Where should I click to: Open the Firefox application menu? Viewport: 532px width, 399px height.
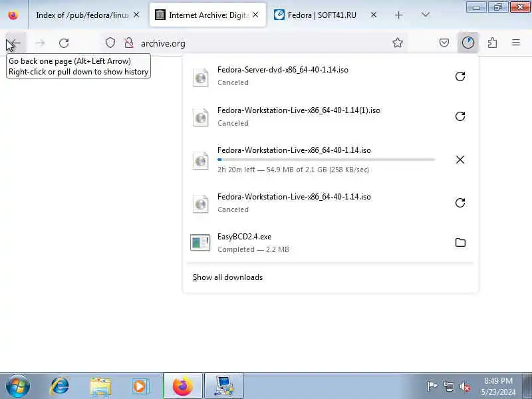click(x=516, y=43)
